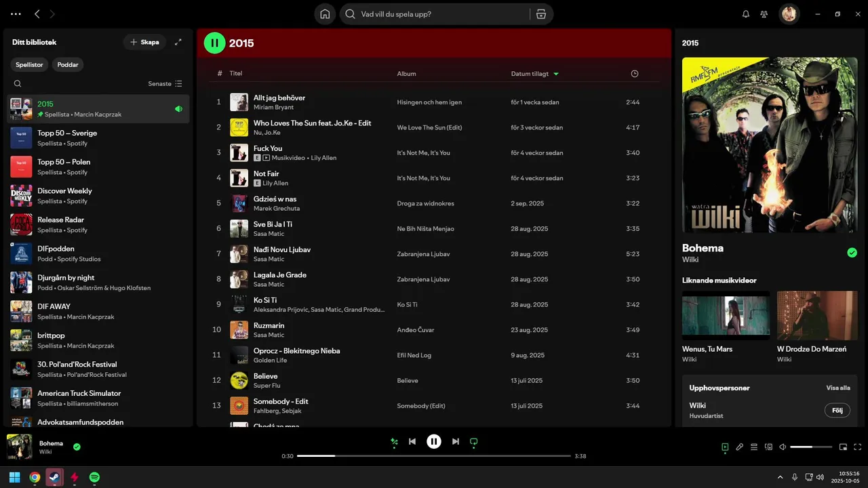Adjust the volume slider

click(x=811, y=447)
